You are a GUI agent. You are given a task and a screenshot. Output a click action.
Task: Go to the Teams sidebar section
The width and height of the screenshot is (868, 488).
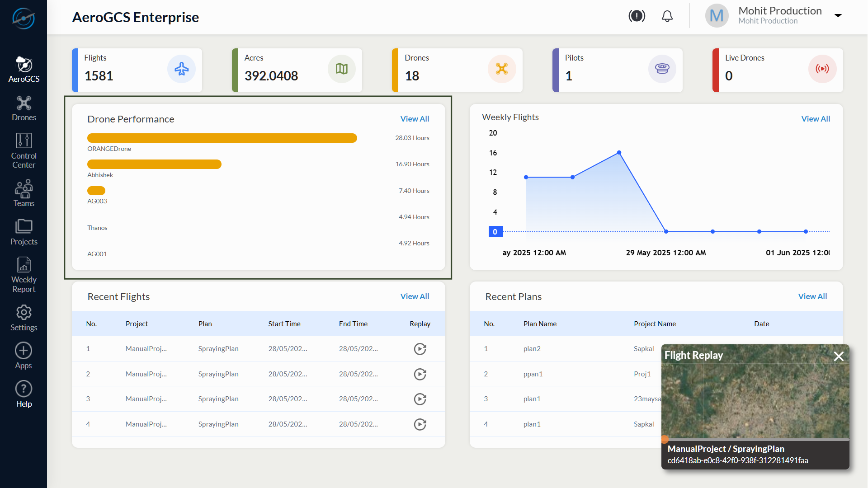pyautogui.click(x=24, y=193)
